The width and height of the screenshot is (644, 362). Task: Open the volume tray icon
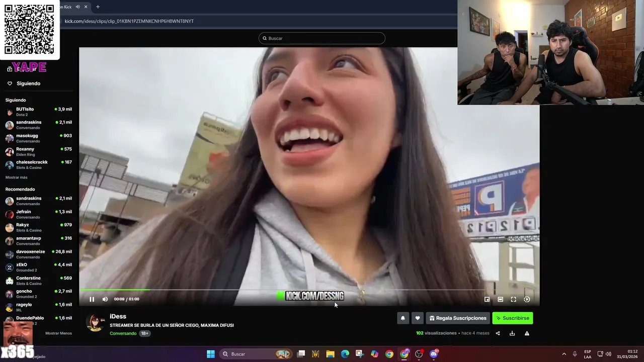pos(608,354)
